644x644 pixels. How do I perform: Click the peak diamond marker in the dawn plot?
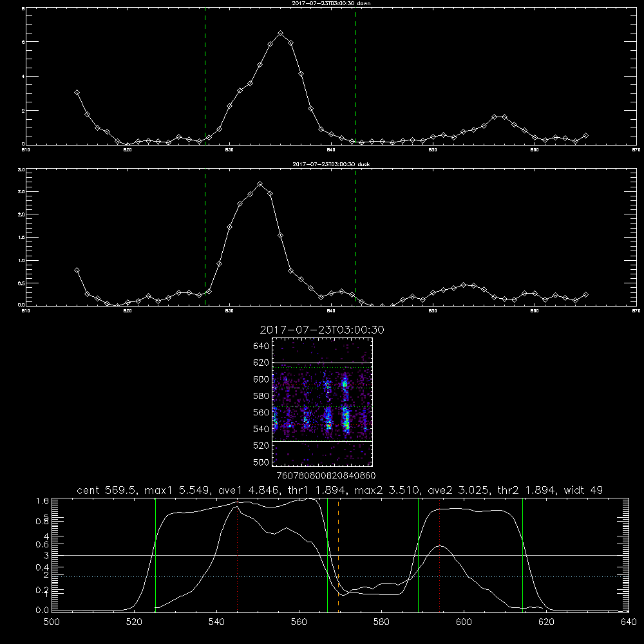click(281, 33)
